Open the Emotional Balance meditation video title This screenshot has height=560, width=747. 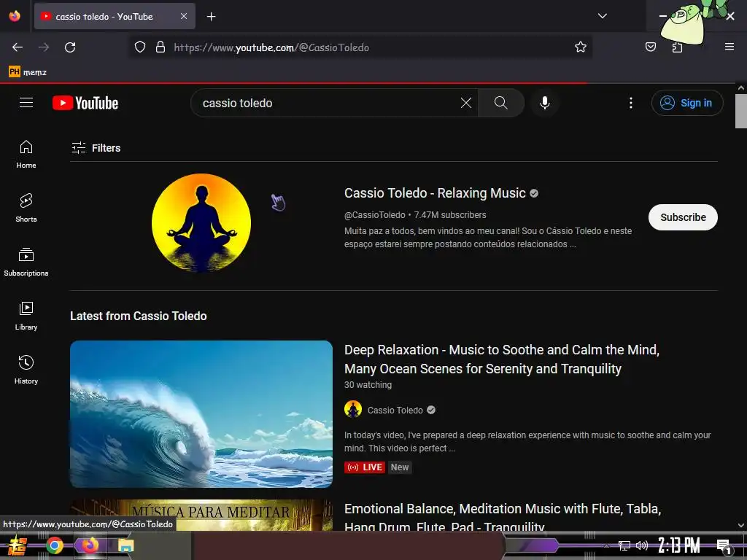pos(503,517)
